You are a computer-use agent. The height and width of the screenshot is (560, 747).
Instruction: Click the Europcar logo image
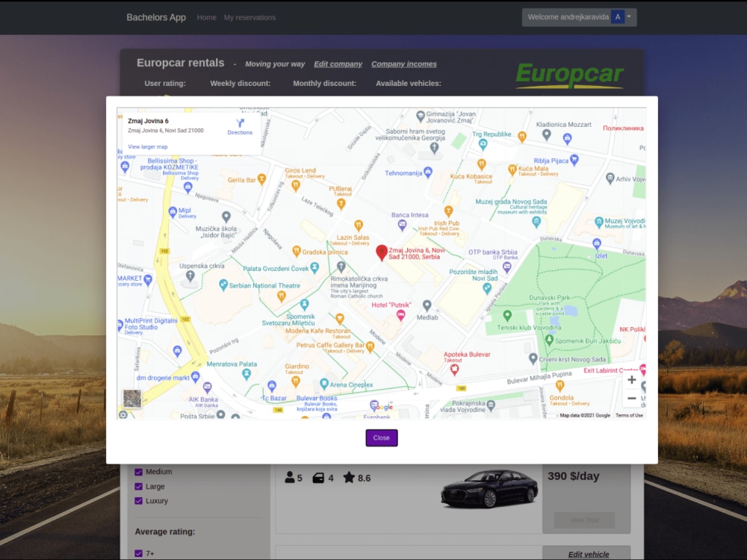click(569, 75)
